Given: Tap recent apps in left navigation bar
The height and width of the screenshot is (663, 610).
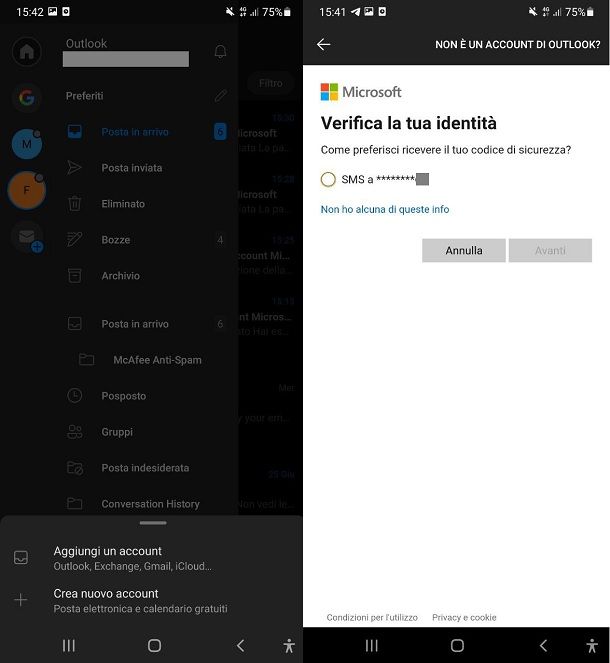Looking at the screenshot, I should tap(68, 645).
